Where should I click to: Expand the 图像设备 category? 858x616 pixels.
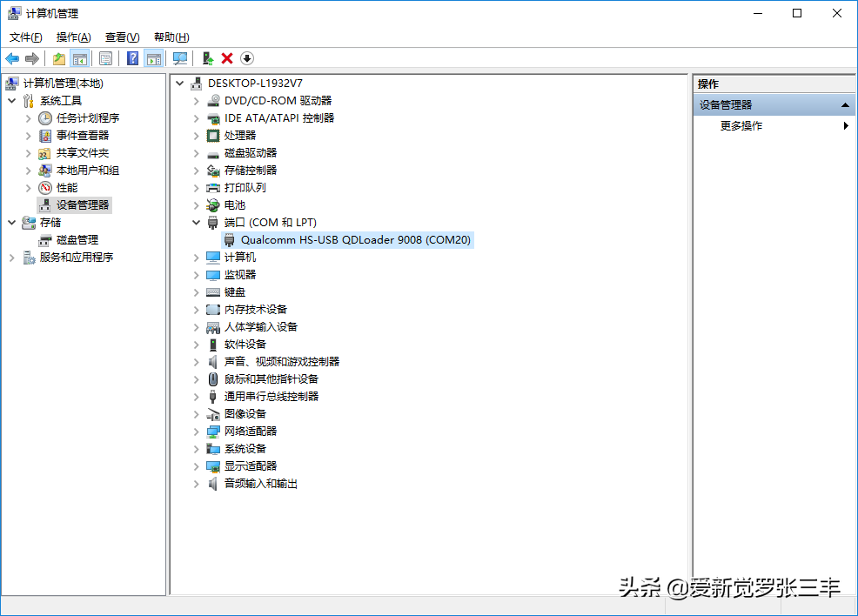point(196,414)
